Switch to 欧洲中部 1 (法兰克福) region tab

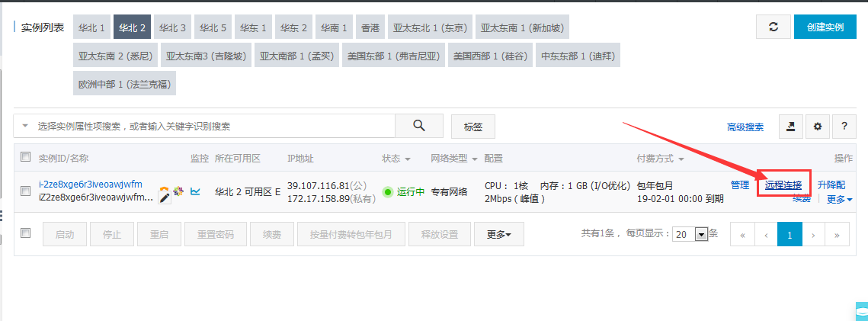124,84
